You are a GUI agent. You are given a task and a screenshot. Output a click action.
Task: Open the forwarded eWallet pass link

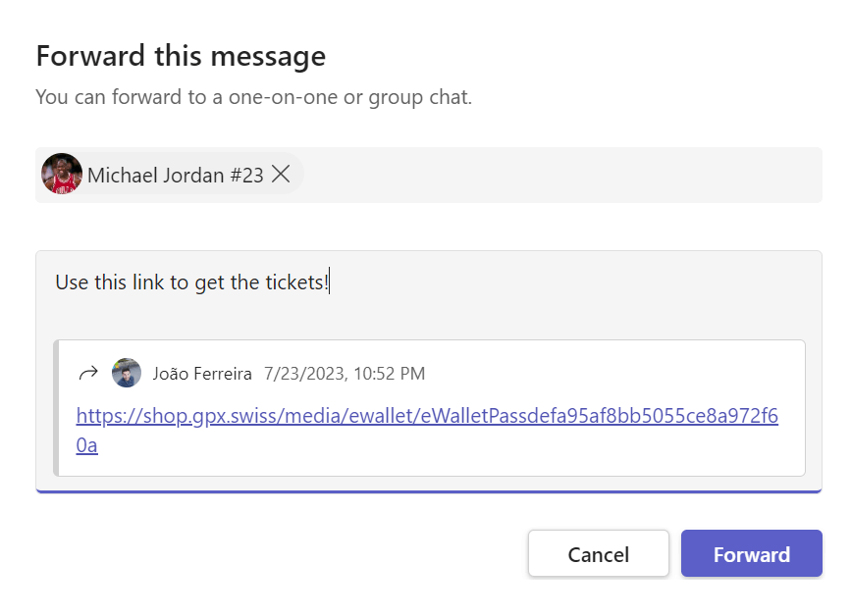point(424,416)
